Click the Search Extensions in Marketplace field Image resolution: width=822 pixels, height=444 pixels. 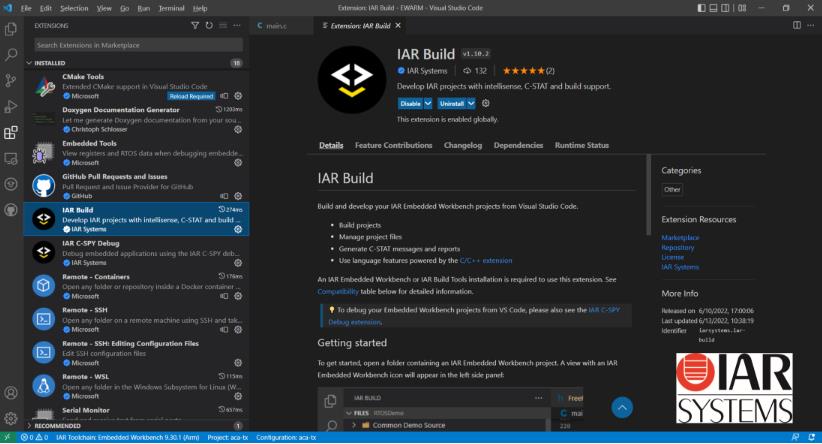138,45
